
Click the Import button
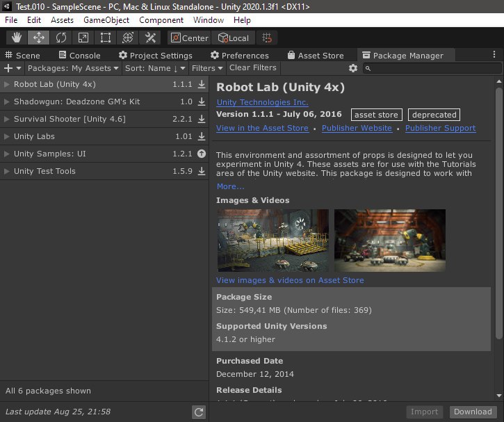(424, 412)
